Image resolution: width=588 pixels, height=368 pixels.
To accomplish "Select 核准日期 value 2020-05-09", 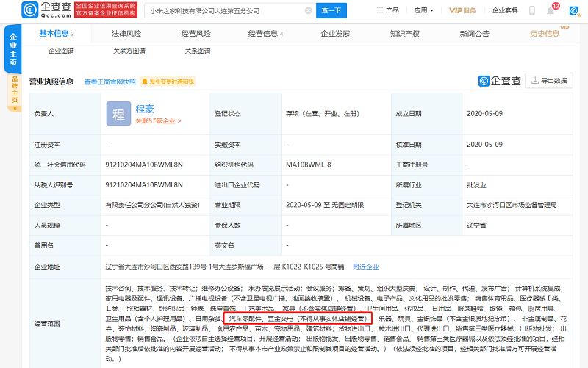I will (484, 145).
